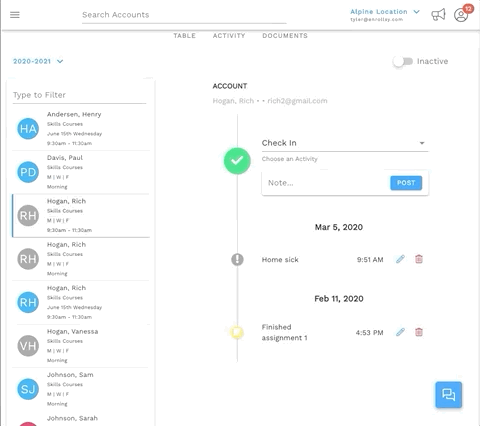Click the Home sick note text
The image size is (480, 426).
[280, 260]
